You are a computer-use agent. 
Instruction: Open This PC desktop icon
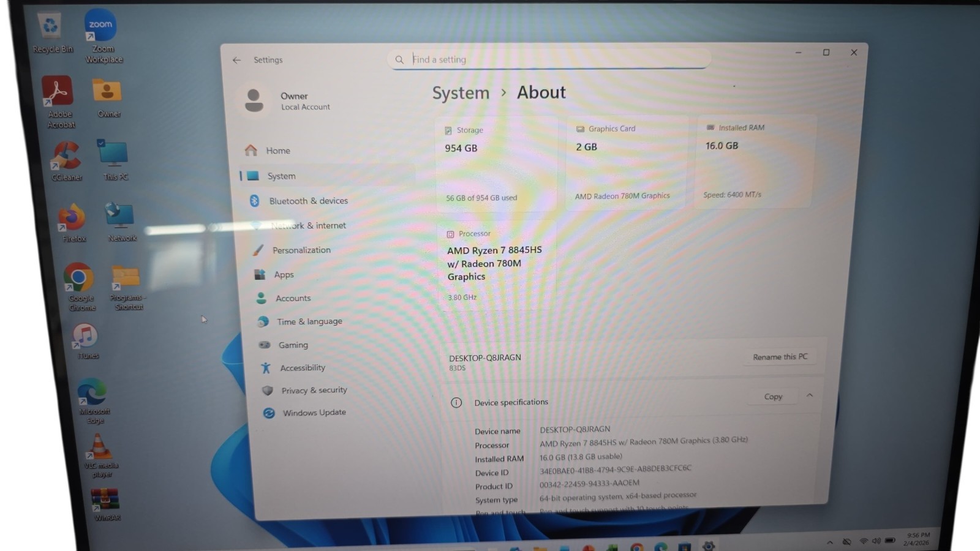(x=114, y=160)
